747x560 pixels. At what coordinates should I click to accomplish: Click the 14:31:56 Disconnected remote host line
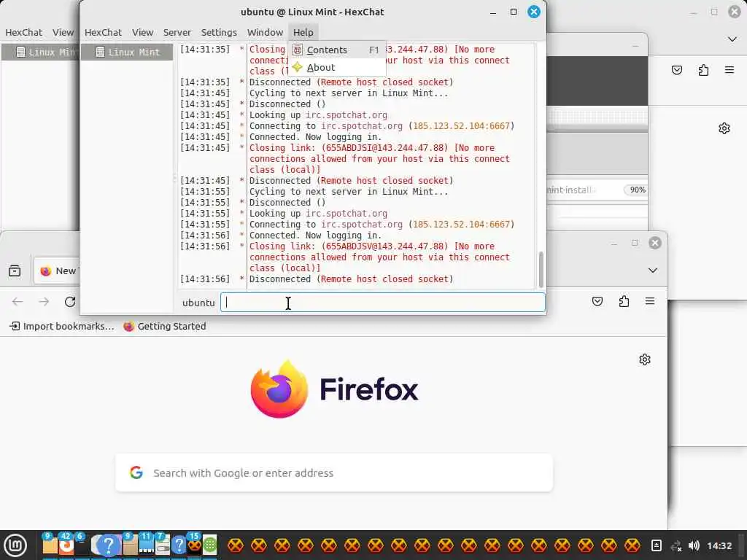351,279
